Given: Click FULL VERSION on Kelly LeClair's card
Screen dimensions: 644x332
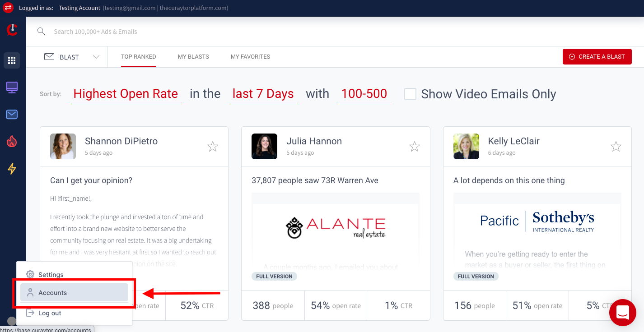Looking at the screenshot, I should pyautogui.click(x=476, y=276).
